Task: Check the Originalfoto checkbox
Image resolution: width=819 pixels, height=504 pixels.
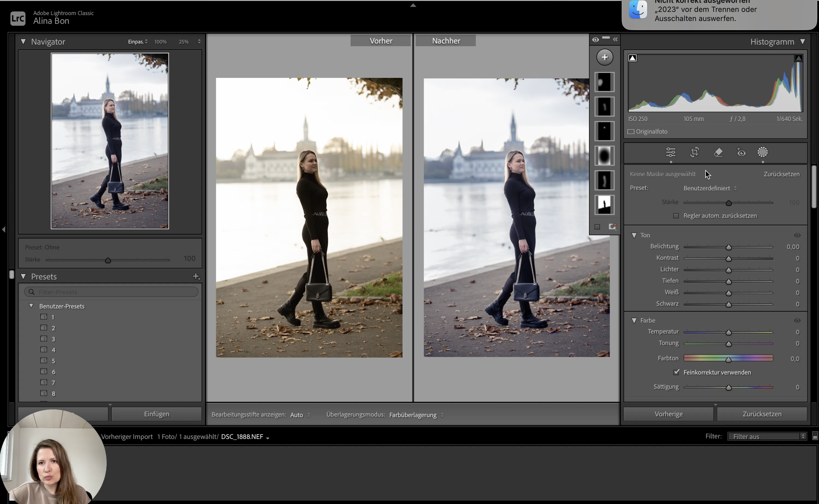Action: (631, 132)
